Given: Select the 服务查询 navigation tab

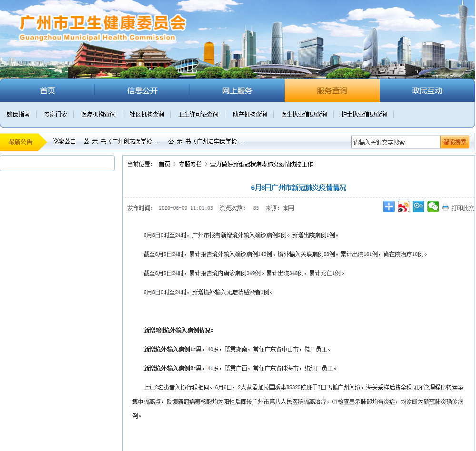Looking at the screenshot, I should coord(332,90).
